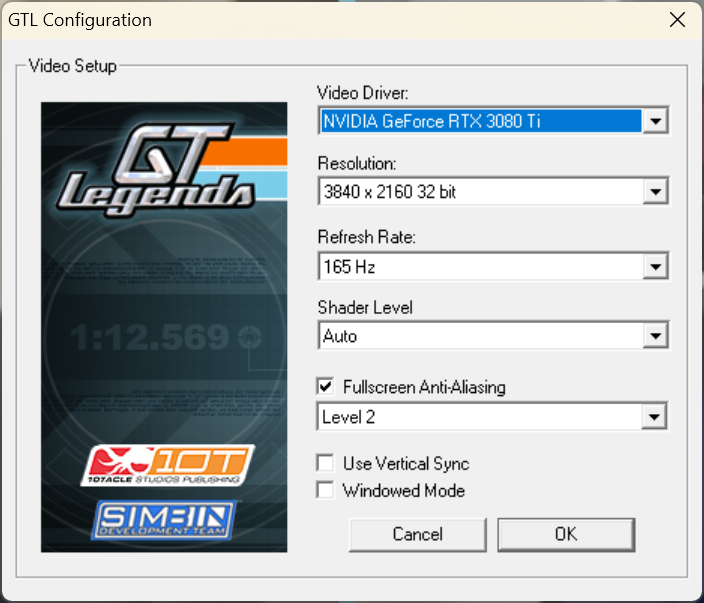Image resolution: width=704 pixels, height=603 pixels.
Task: Click the Video Driver label
Action: (363, 93)
